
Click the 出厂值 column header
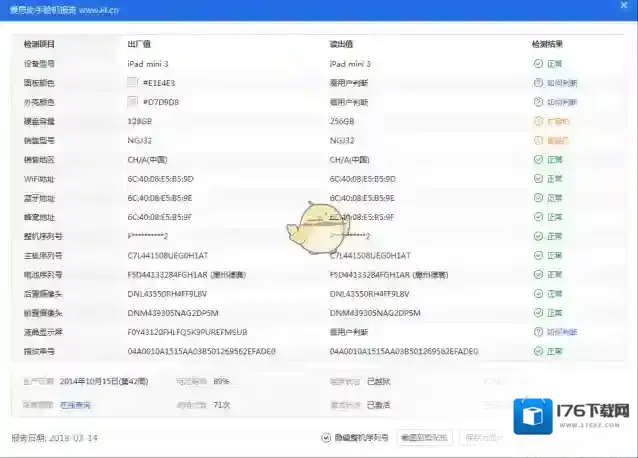point(139,44)
